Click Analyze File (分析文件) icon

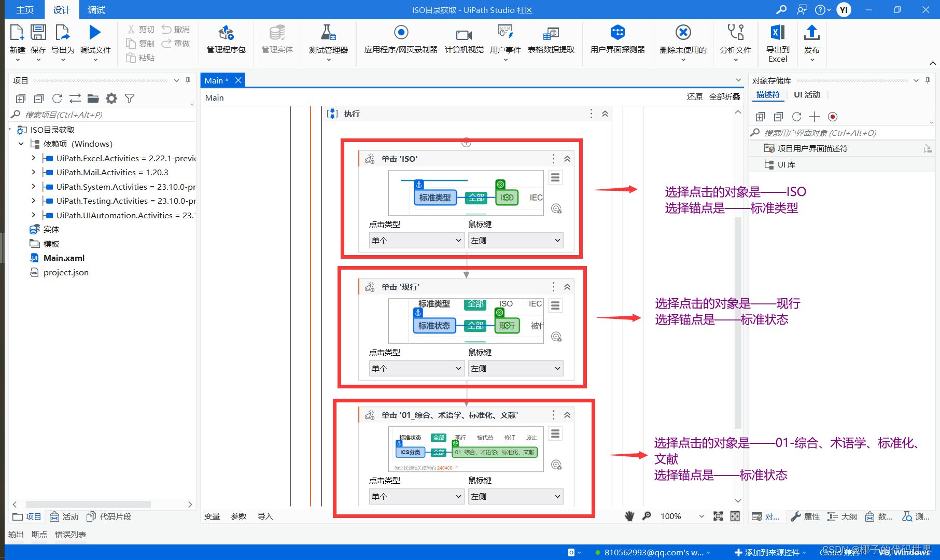(x=735, y=33)
